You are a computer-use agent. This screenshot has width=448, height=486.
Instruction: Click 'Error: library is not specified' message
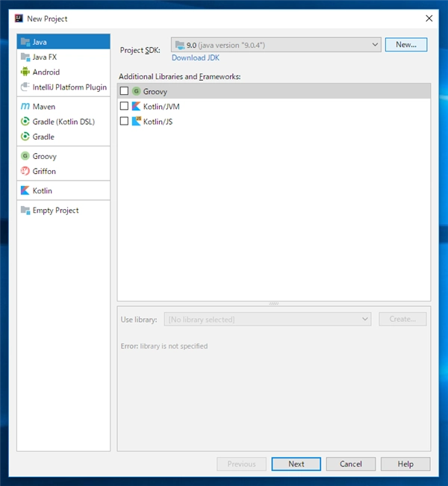click(164, 346)
